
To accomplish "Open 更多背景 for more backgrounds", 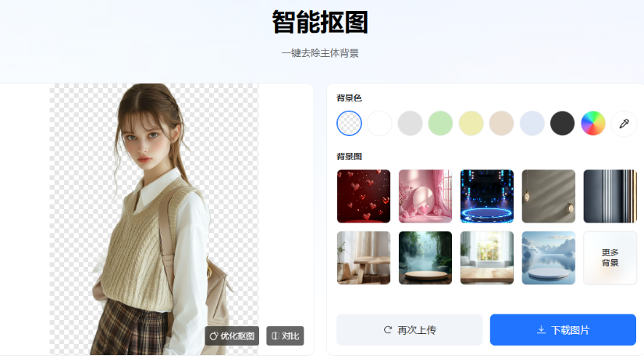I will point(610,258).
